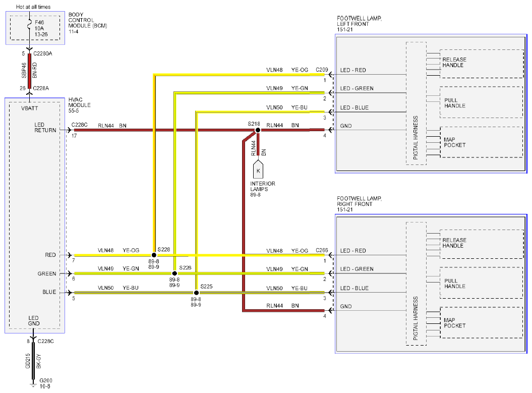Click the S228 splice dot

pos(154,255)
